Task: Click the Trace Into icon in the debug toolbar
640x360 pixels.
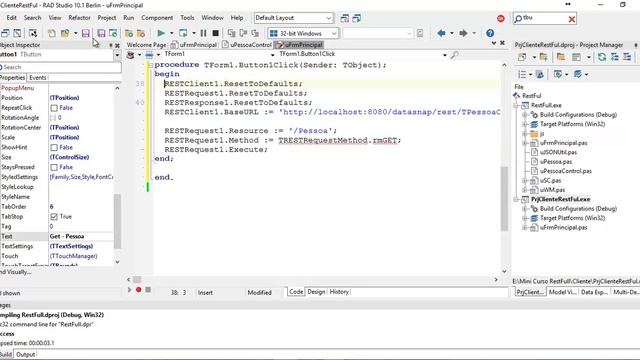Action: 231,33
